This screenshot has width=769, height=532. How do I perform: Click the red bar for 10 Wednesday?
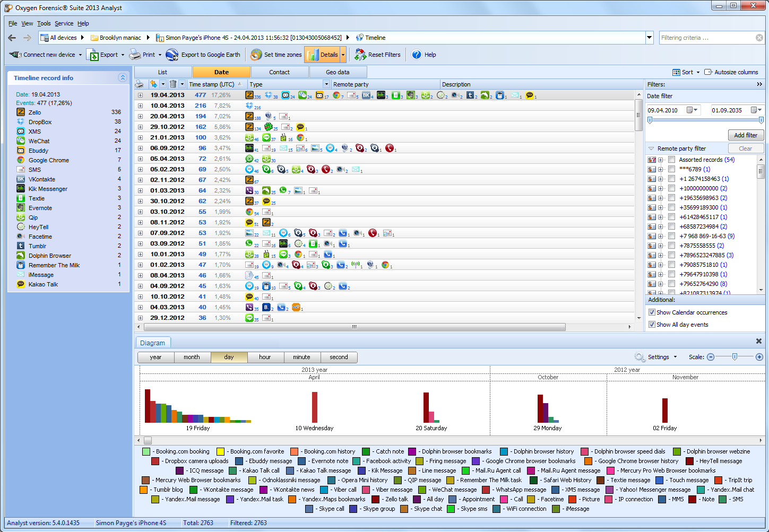[315, 407]
